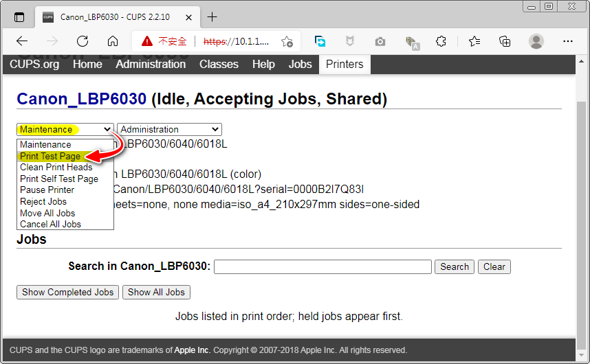
Task: Select Print Test Page option
Action: [x=50, y=156]
